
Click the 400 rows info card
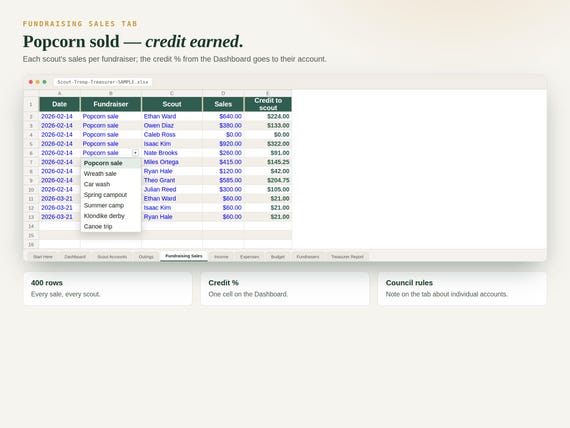[108, 288]
